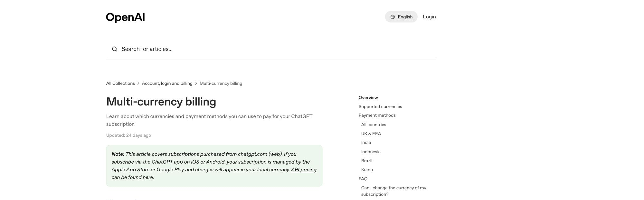Go to Brazil payment methods
Viewport: 644px width, 200px height.
367,161
